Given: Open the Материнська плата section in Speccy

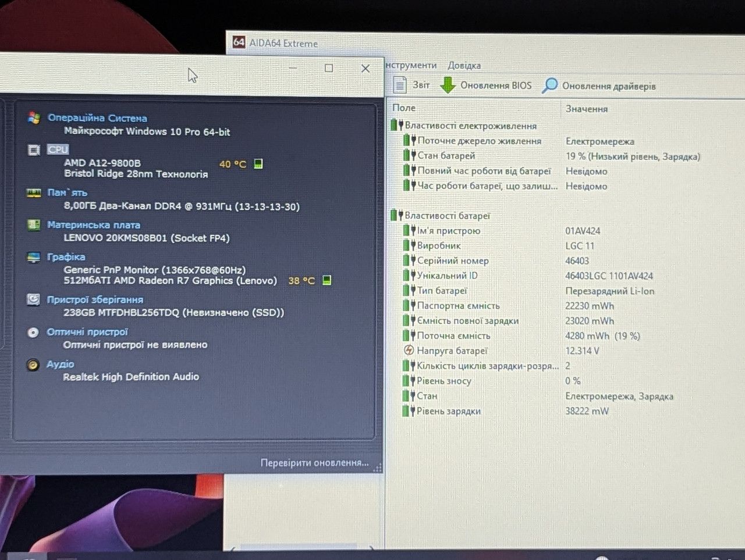Looking at the screenshot, I should coord(94,225).
